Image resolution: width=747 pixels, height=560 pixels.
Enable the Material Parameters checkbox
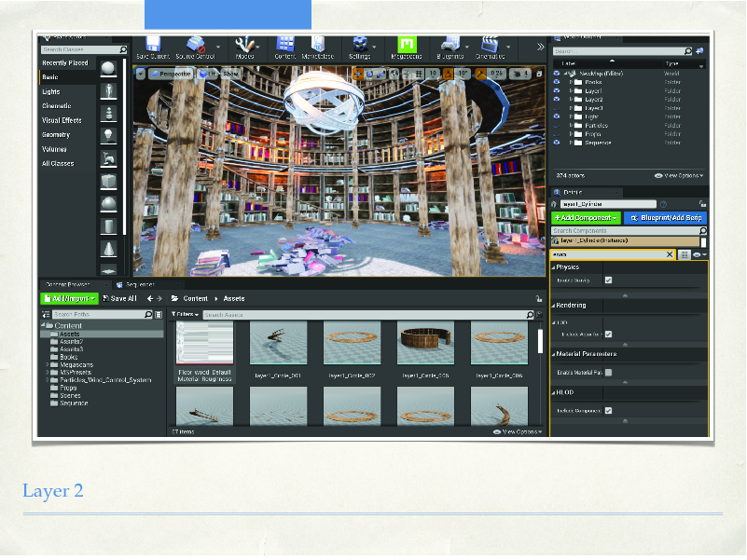point(608,372)
